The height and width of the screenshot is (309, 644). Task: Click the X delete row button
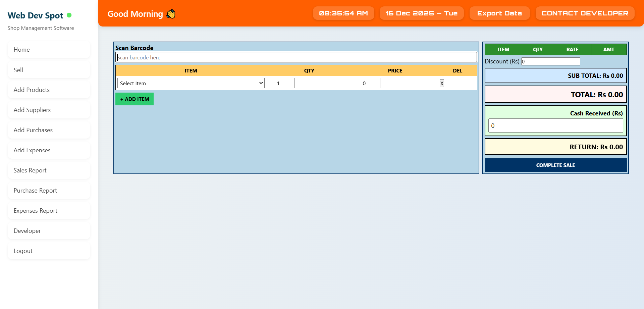tap(442, 84)
